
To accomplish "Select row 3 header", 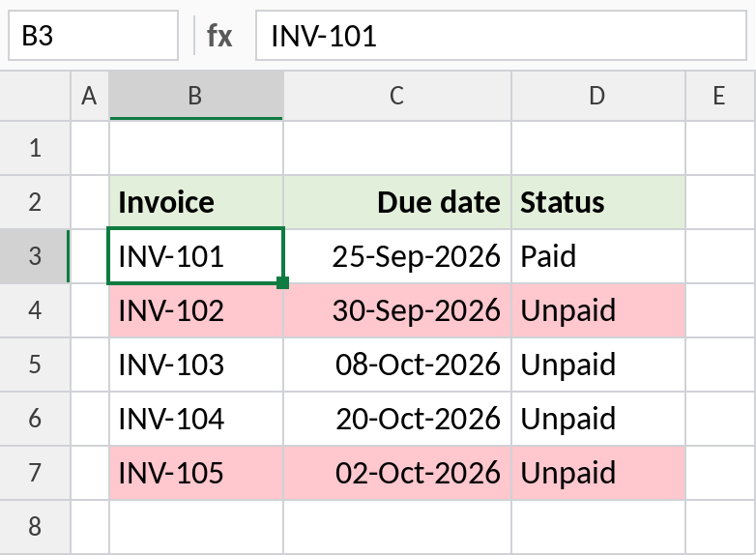I will (x=35, y=256).
